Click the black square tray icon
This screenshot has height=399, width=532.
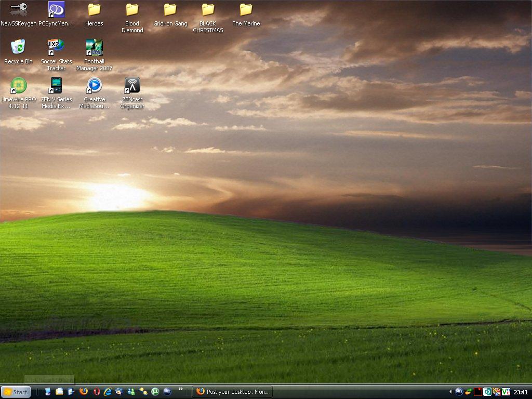pos(478,392)
